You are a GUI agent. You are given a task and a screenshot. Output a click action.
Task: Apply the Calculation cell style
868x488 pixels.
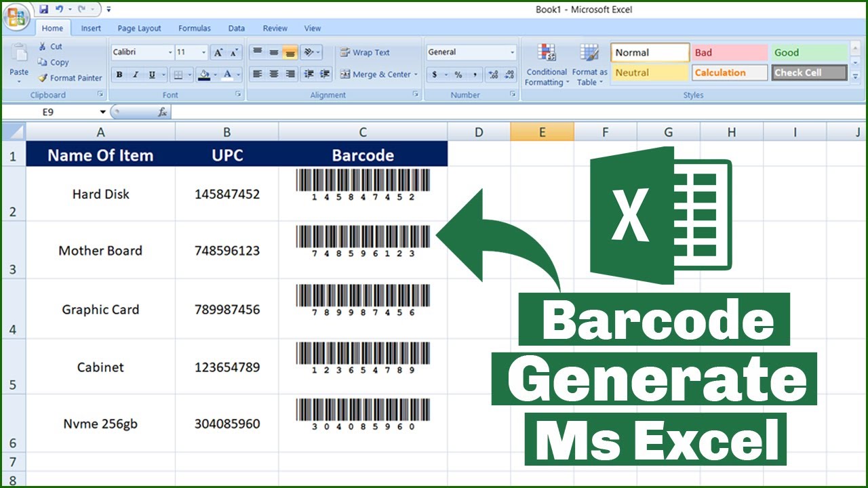(x=730, y=73)
